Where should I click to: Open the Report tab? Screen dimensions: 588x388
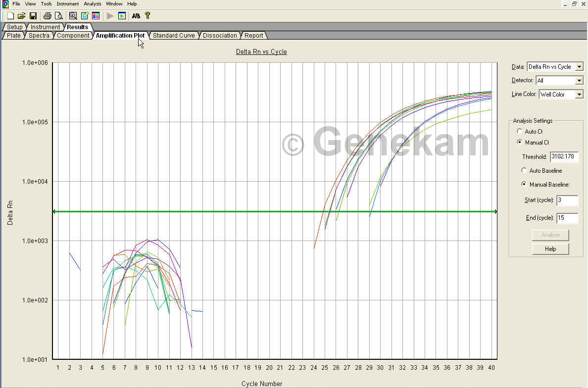click(254, 36)
